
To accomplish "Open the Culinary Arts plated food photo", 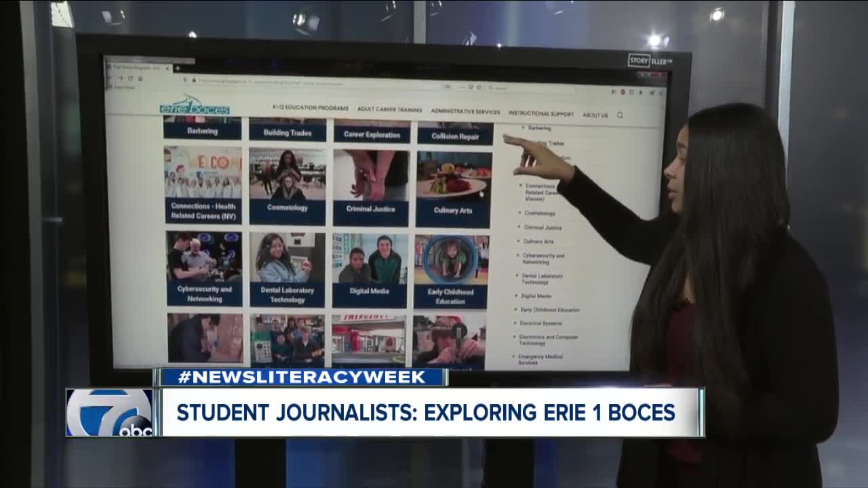I will [454, 177].
